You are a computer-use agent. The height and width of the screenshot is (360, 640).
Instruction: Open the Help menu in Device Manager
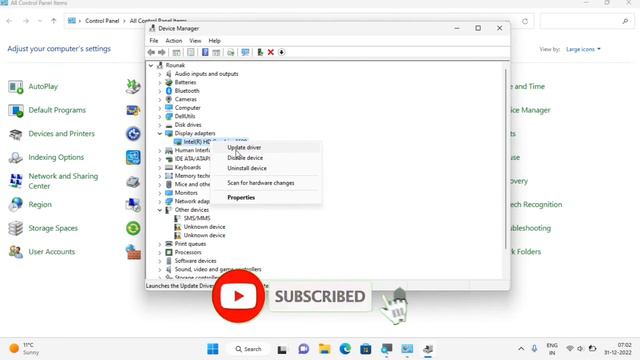(x=214, y=41)
